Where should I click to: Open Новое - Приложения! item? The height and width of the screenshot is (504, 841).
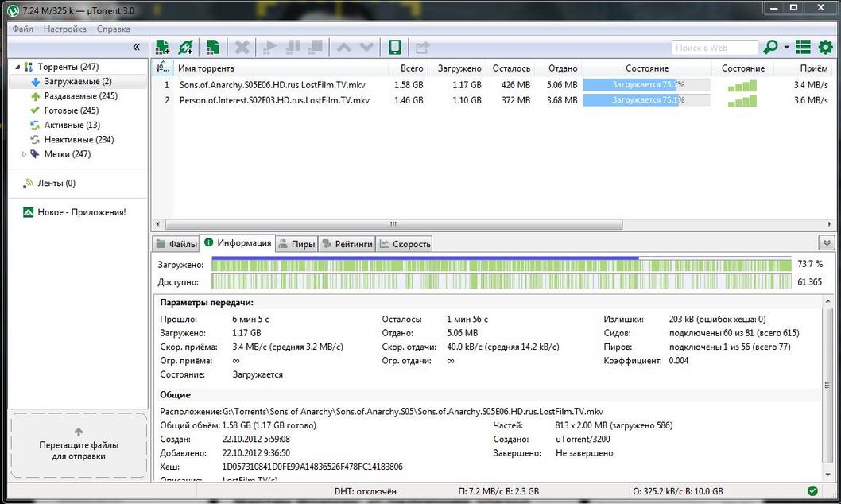(x=82, y=212)
